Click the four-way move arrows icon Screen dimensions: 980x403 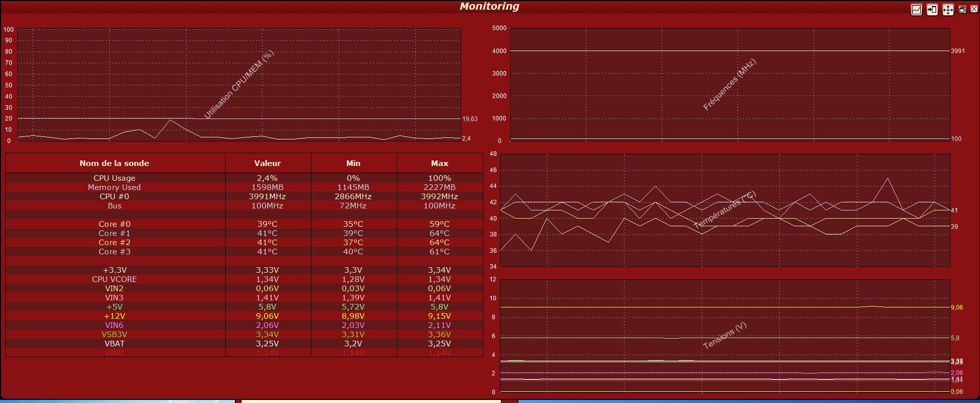[948, 10]
